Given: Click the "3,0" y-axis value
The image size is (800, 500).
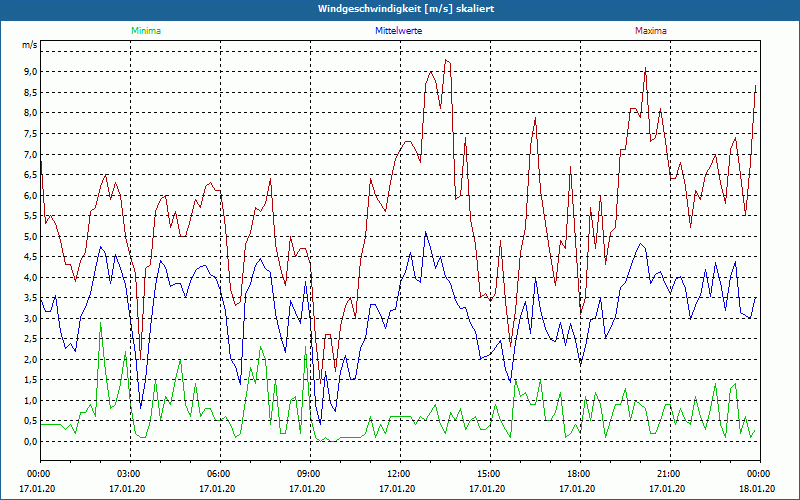Looking at the screenshot, I should pos(31,318).
